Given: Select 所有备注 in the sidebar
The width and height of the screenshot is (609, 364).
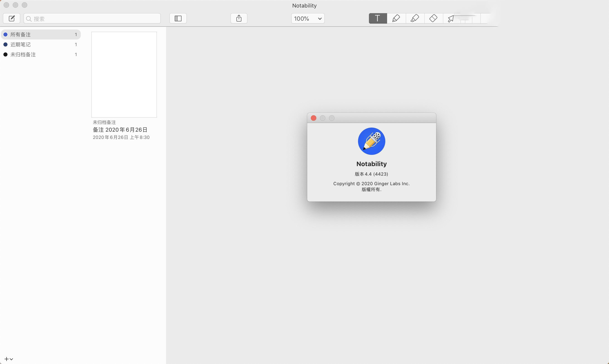Looking at the screenshot, I should [41, 34].
